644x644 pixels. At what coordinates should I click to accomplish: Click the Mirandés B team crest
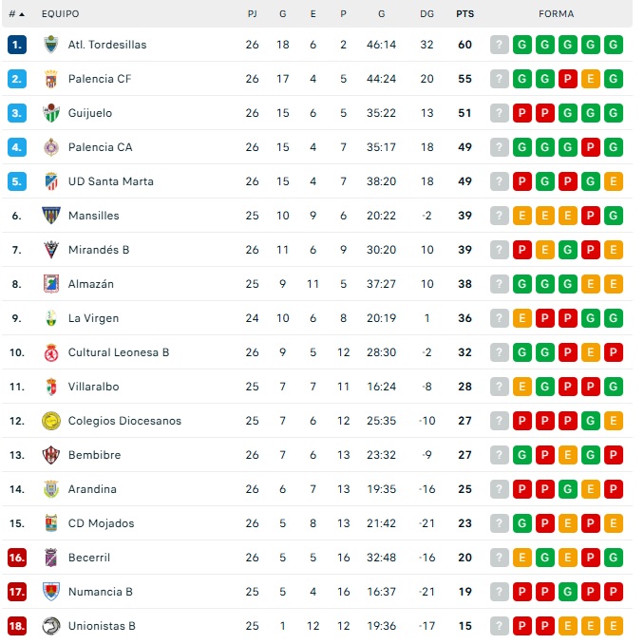51,250
